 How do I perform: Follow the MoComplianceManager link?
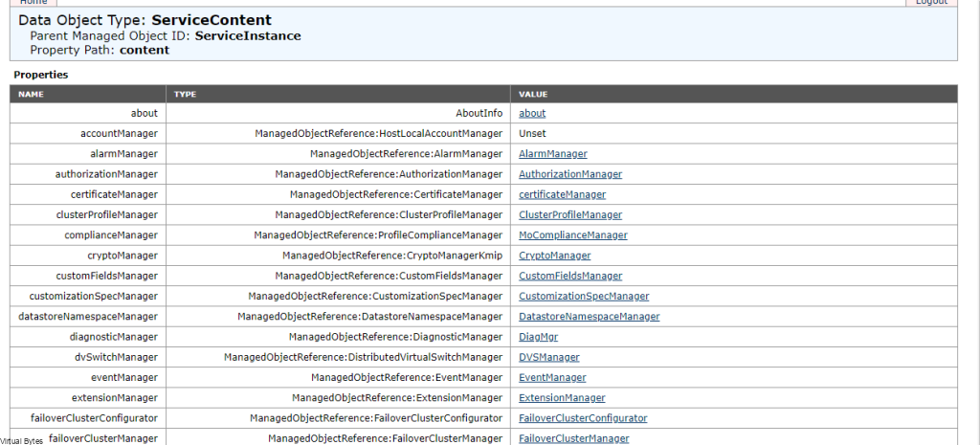pos(573,235)
